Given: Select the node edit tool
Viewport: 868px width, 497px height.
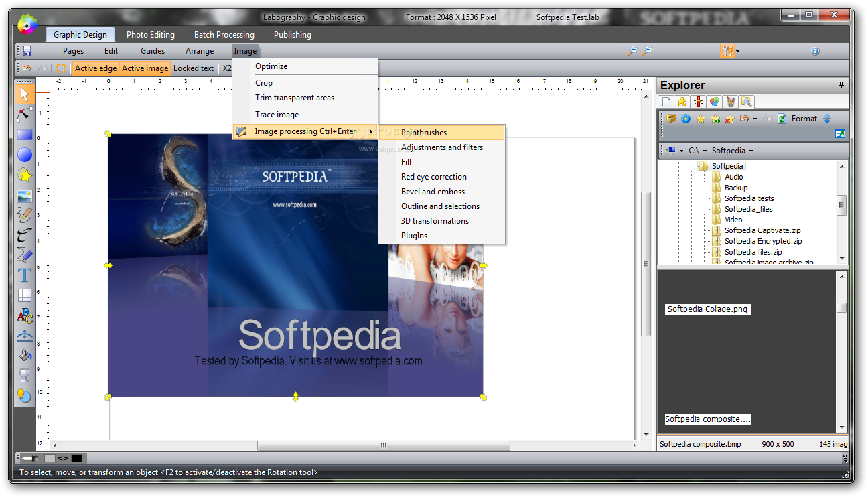Looking at the screenshot, I should point(25,114).
